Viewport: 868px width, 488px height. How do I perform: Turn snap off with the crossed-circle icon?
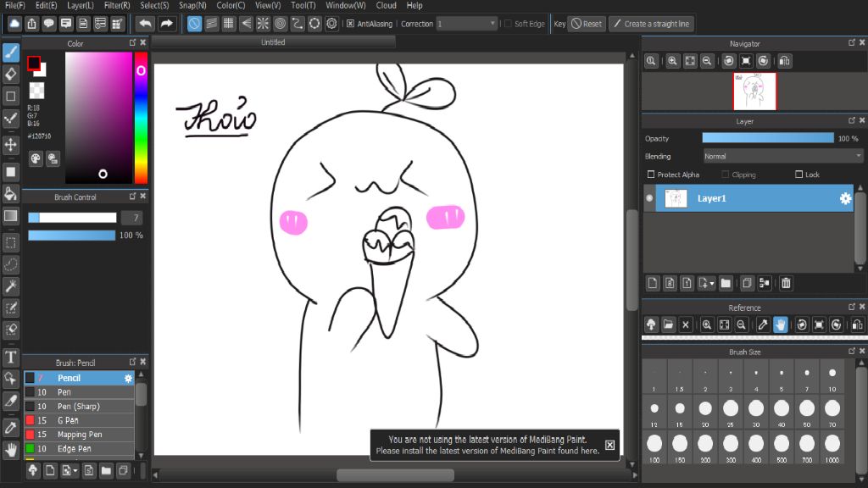(x=194, y=24)
